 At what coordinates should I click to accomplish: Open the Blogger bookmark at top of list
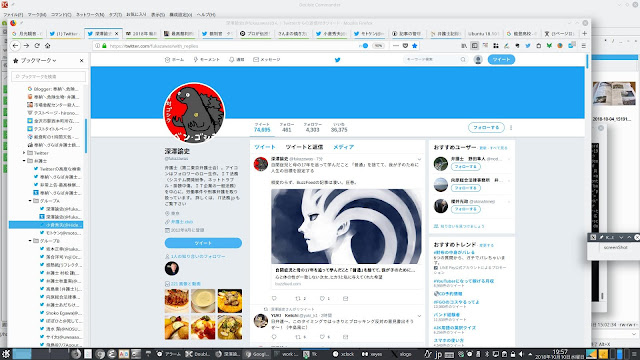click(53, 89)
